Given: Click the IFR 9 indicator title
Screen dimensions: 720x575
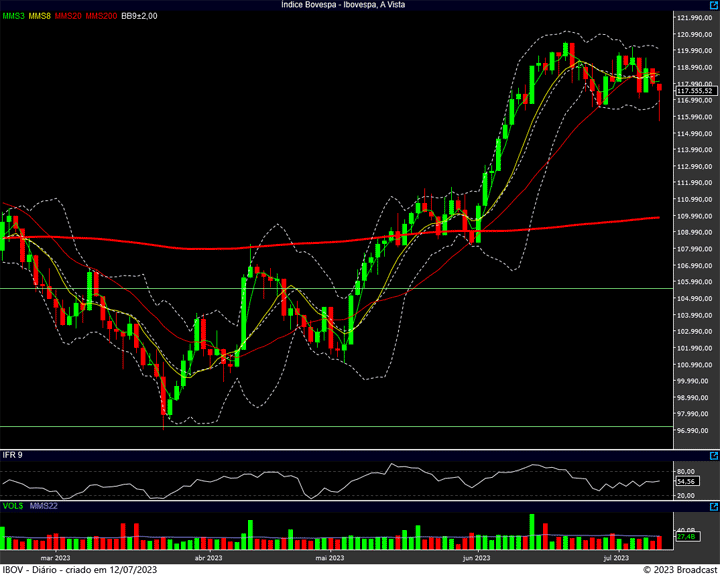Looking at the screenshot, I should (x=13, y=455).
